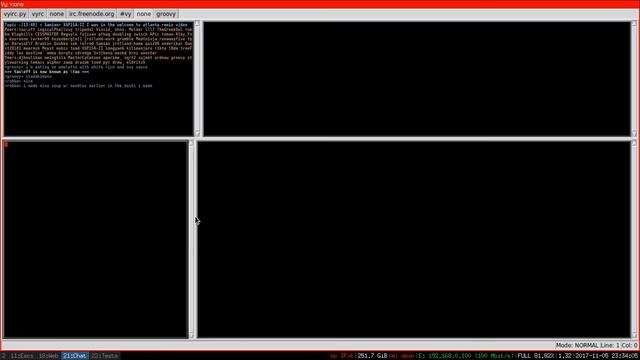The width and height of the screenshot is (640, 360).
Task: Click the bottom-right pane scrollbar down arrow
Action: 634,335
